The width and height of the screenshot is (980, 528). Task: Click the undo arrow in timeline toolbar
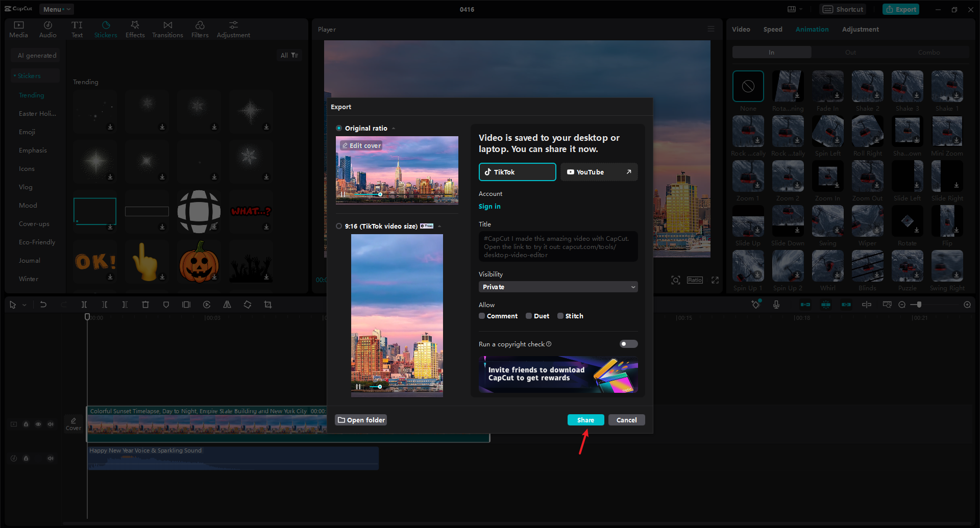coord(43,305)
